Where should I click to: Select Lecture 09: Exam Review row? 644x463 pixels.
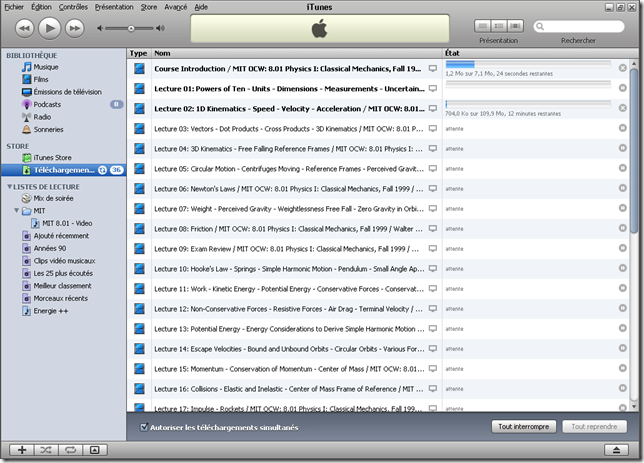(378, 249)
